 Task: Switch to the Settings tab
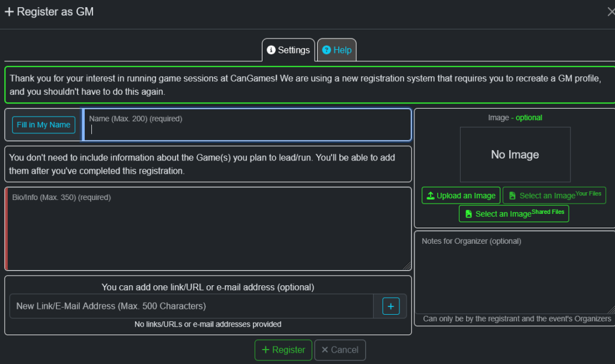[x=288, y=50]
